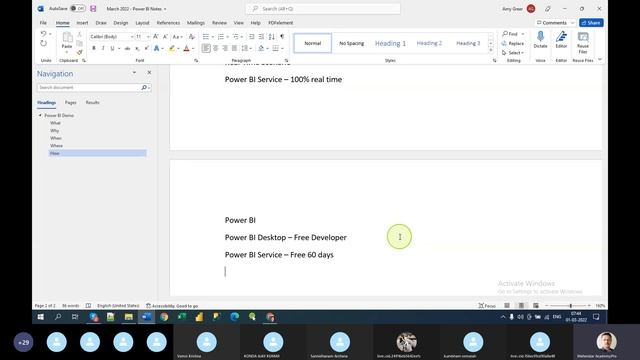Toggle Focus mode in status bar
The width and height of the screenshot is (640, 360).
point(487,305)
